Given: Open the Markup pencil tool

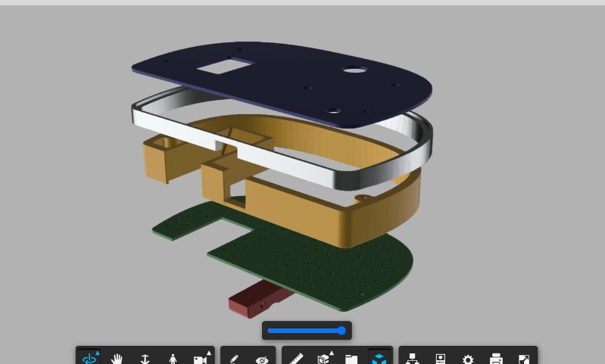Looking at the screenshot, I should tap(234, 359).
